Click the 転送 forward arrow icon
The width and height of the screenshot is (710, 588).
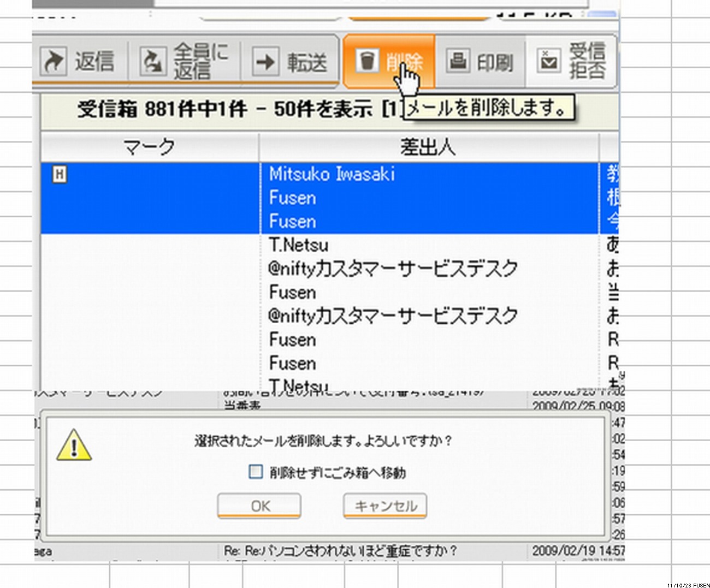click(265, 62)
